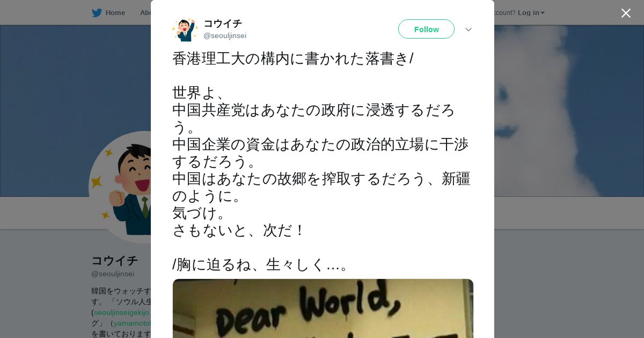Open the seouljinseigekijo link in the bio

122,312
